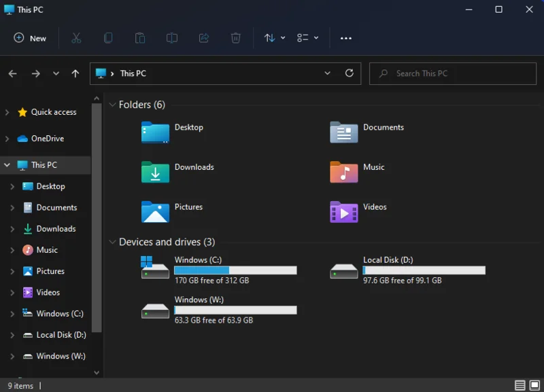The width and height of the screenshot is (544, 392).
Task: Click the Delete icon in the toolbar
Action: click(x=236, y=38)
